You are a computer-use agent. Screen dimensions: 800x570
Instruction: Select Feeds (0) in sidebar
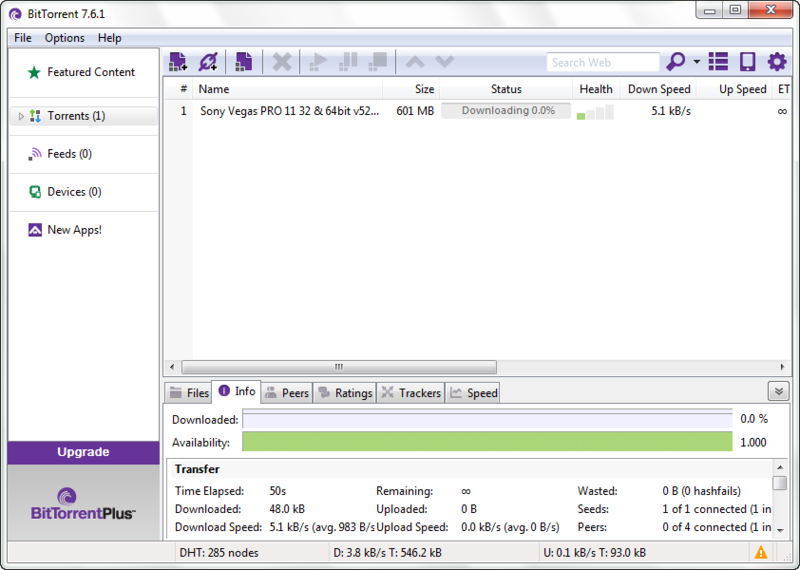[x=84, y=154]
